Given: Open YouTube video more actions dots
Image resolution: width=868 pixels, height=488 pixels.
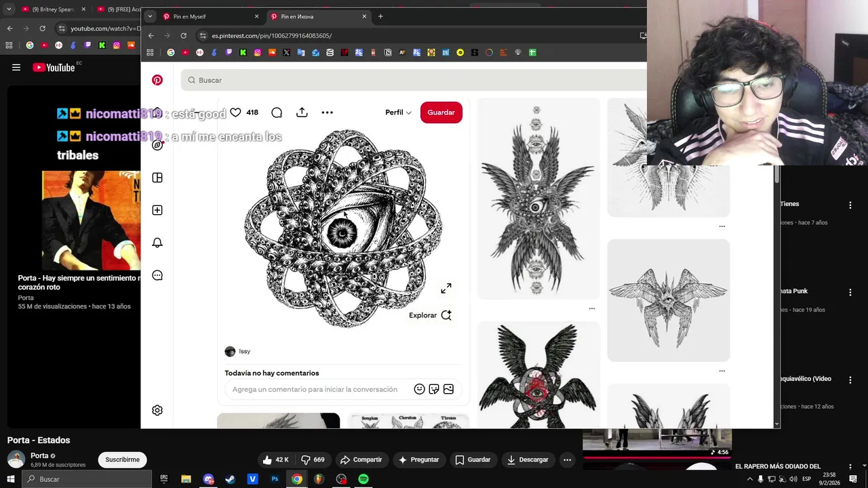Looking at the screenshot, I should point(568,460).
